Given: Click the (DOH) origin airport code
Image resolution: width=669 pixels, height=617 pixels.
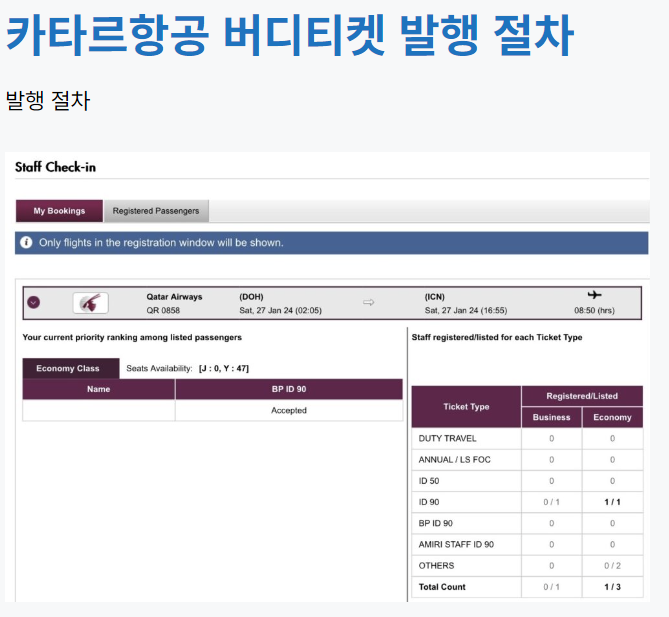Looking at the screenshot, I should click(251, 297).
